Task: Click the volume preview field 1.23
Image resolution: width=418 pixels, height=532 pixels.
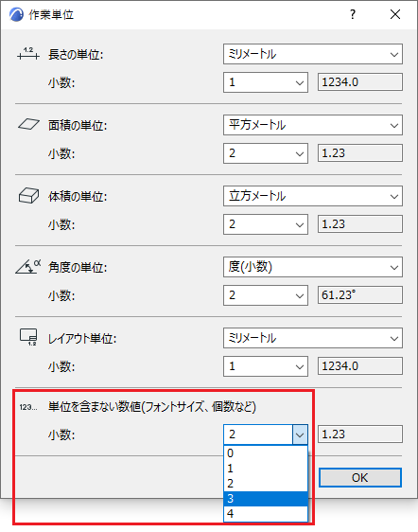Action: (x=360, y=224)
